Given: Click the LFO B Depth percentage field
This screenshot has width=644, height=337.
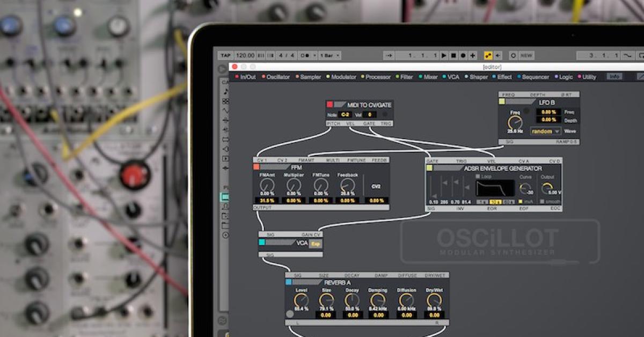Looking at the screenshot, I should coord(548,120).
